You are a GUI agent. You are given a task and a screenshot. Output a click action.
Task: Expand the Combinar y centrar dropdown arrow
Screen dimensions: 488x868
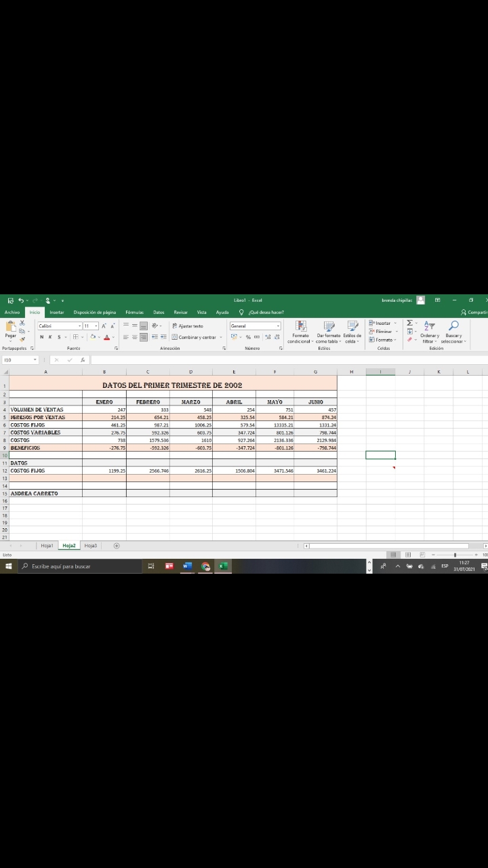pos(220,337)
